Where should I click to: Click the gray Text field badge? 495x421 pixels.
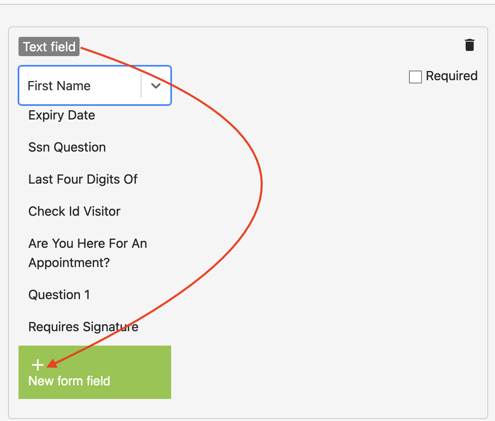point(49,47)
